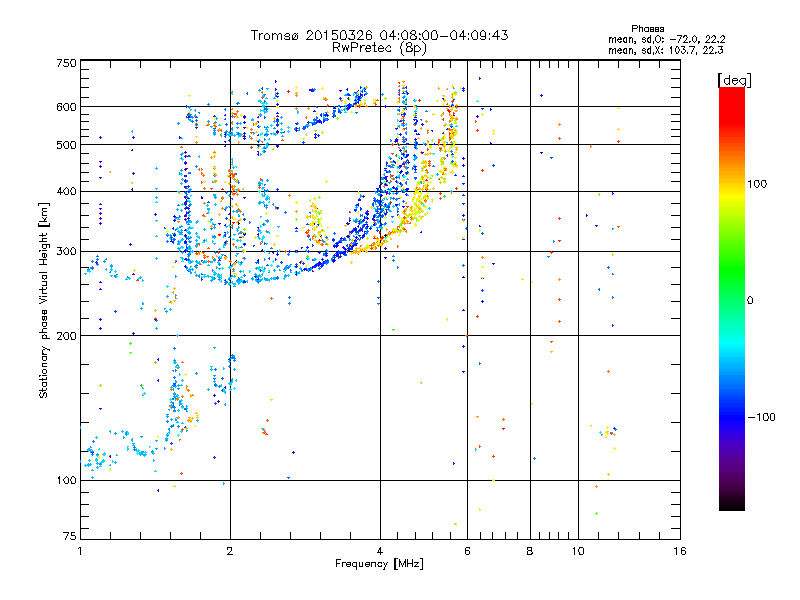
Task: Click y-axis tick label "300"
Action: coord(66,252)
